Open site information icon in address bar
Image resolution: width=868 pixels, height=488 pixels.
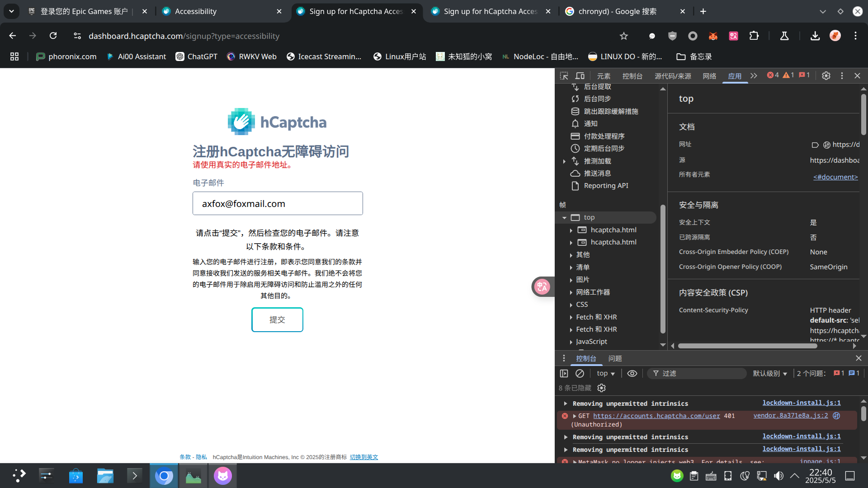point(77,36)
